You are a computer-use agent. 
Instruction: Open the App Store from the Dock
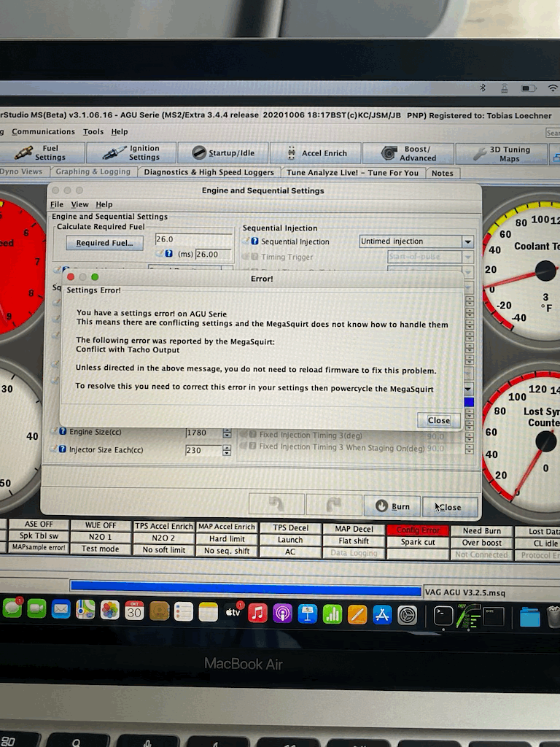coord(382,614)
